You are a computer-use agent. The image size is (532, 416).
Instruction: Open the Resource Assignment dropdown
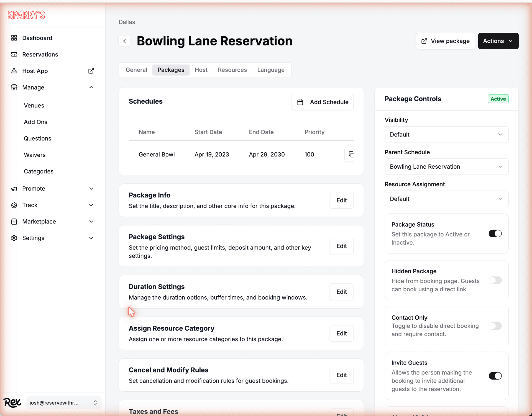(x=446, y=199)
